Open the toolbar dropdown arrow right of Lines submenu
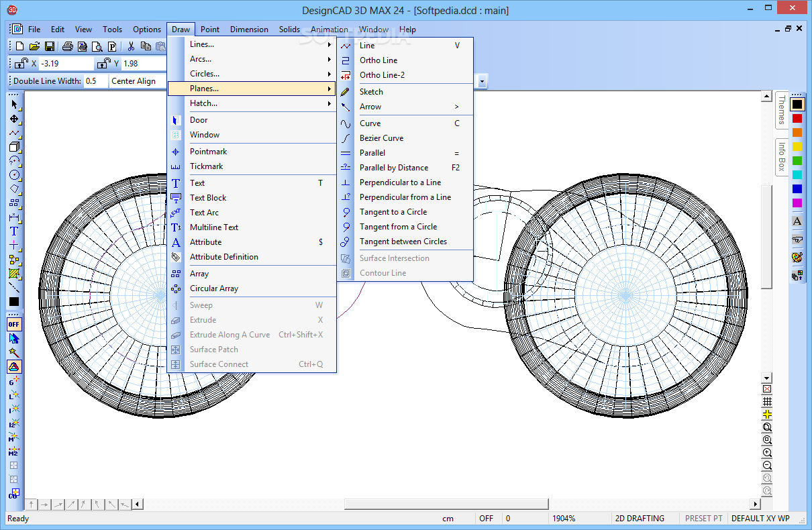The width and height of the screenshot is (812, 530). [x=482, y=81]
